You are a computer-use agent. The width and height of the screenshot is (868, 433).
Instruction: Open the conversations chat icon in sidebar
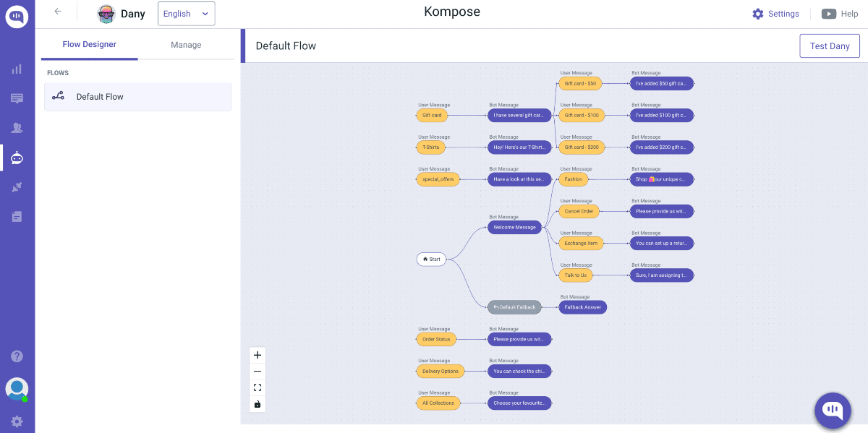[x=17, y=98]
